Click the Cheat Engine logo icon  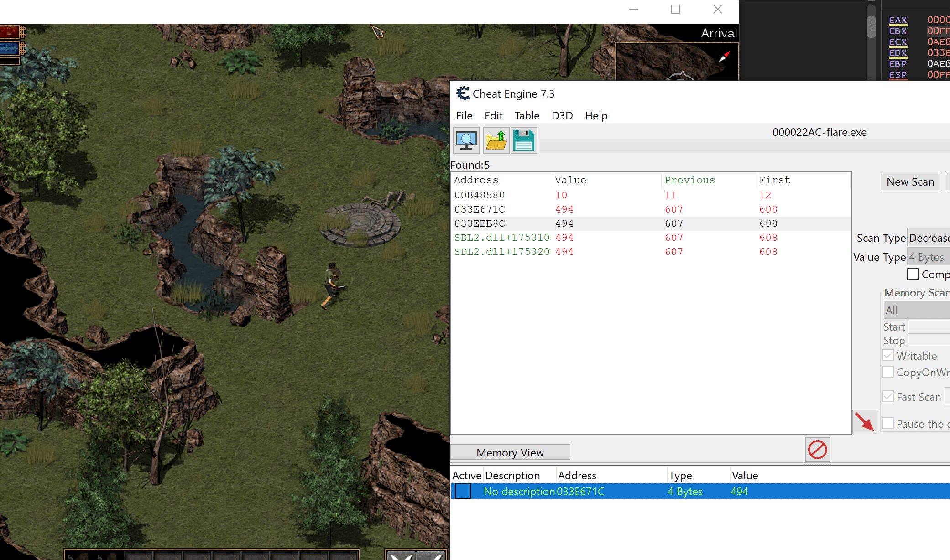point(463,93)
